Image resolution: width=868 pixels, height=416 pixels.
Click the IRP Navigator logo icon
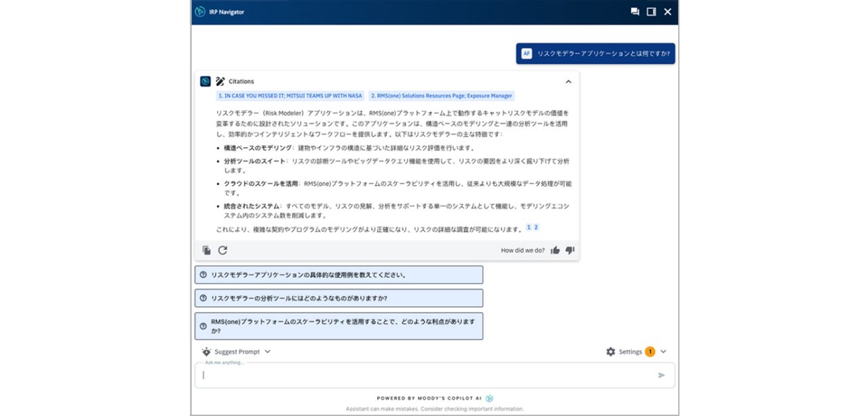(x=200, y=12)
